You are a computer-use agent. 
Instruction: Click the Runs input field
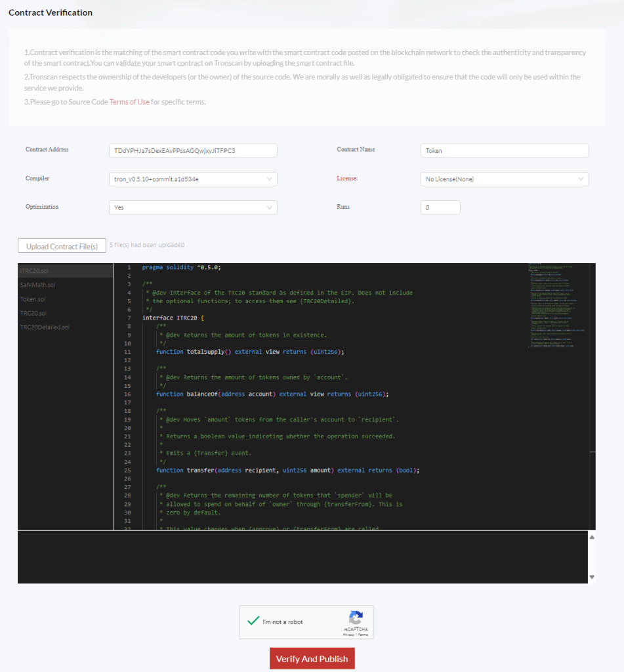coord(440,207)
